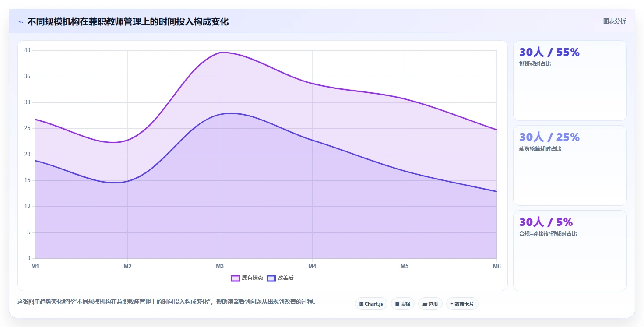Click the purple 原有状态 legend color box
The height and width of the screenshot is (327, 644).
(x=235, y=278)
